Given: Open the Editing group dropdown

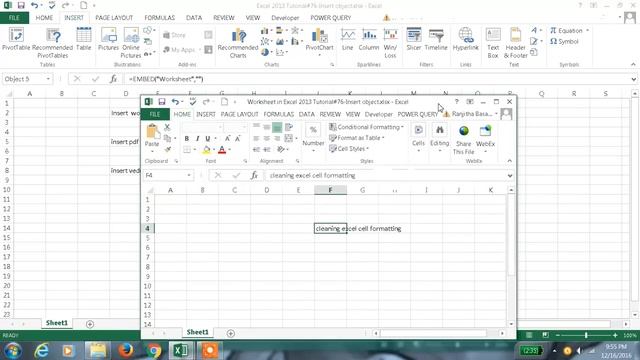Looking at the screenshot, I should pyautogui.click(x=440, y=138).
